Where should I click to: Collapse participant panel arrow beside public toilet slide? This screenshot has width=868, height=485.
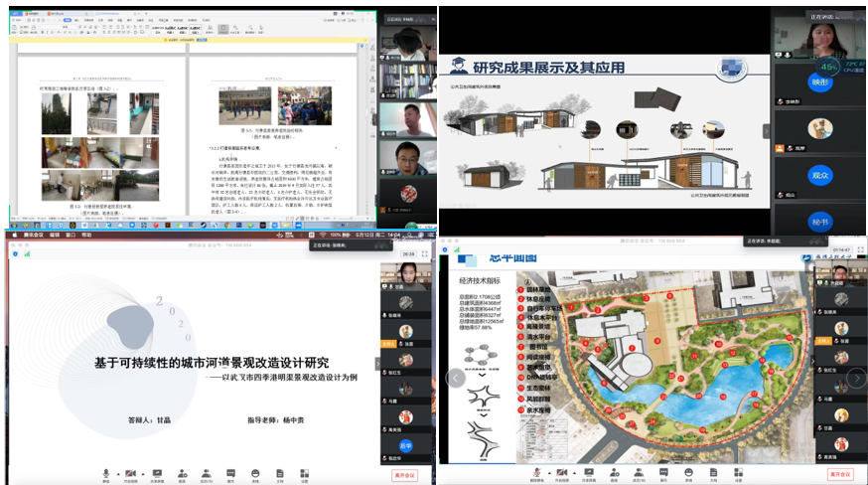(x=766, y=131)
